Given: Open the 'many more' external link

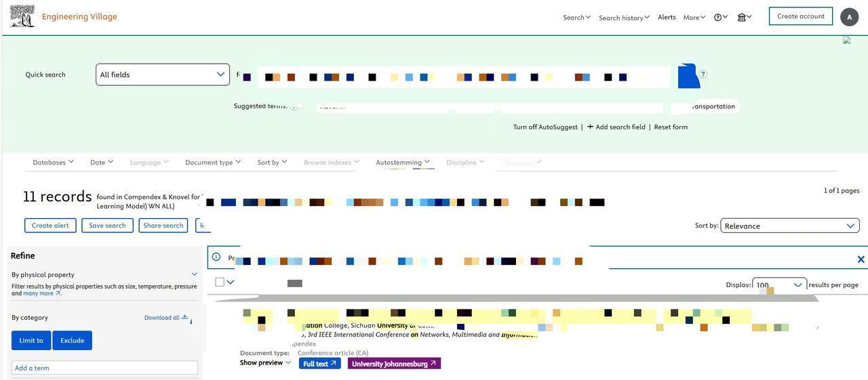Looking at the screenshot, I should [42, 293].
